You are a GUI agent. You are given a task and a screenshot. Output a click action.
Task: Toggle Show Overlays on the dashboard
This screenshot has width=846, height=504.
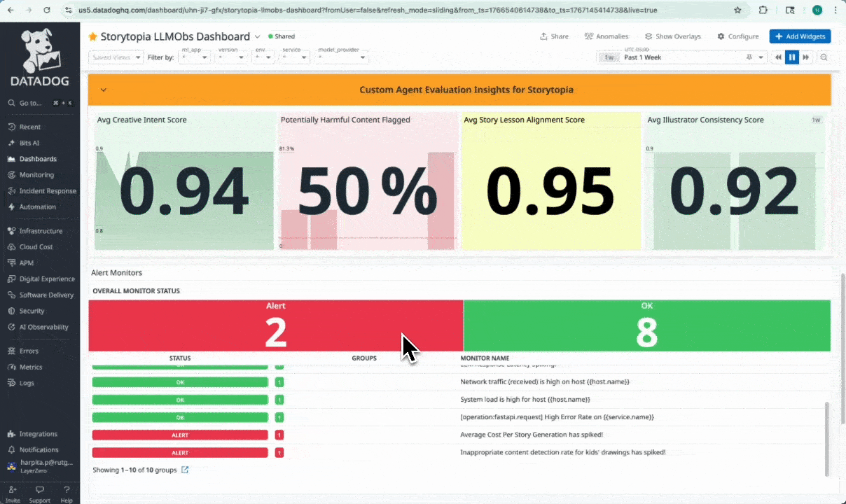(672, 36)
